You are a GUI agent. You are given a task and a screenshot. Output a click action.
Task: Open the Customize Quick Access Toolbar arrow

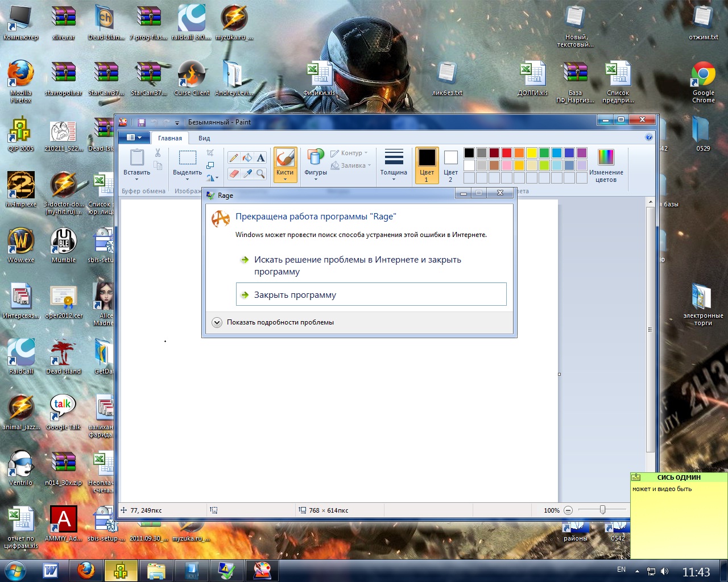coord(177,123)
